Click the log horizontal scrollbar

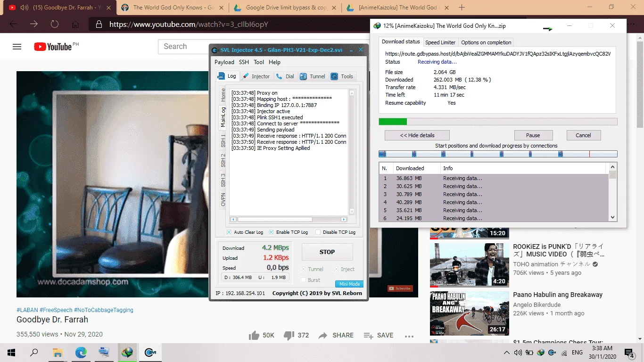289,220
